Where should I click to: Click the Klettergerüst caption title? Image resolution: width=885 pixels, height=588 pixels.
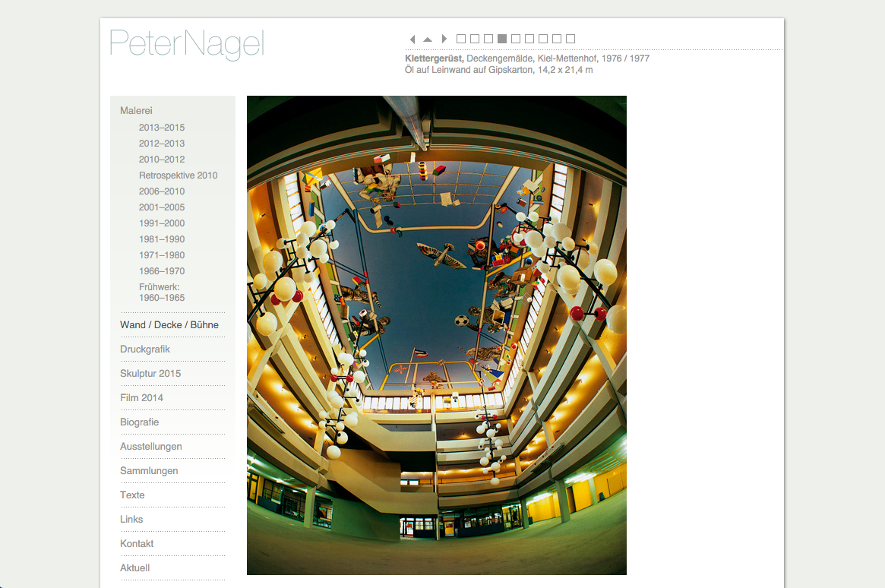(x=434, y=58)
